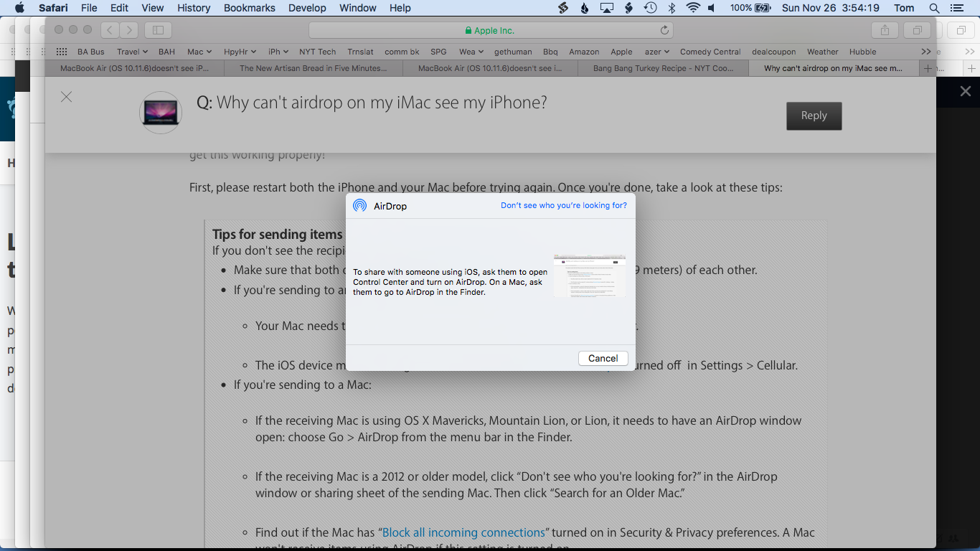Open the Tom user menu
Viewport: 980px width, 551px height.
click(904, 8)
